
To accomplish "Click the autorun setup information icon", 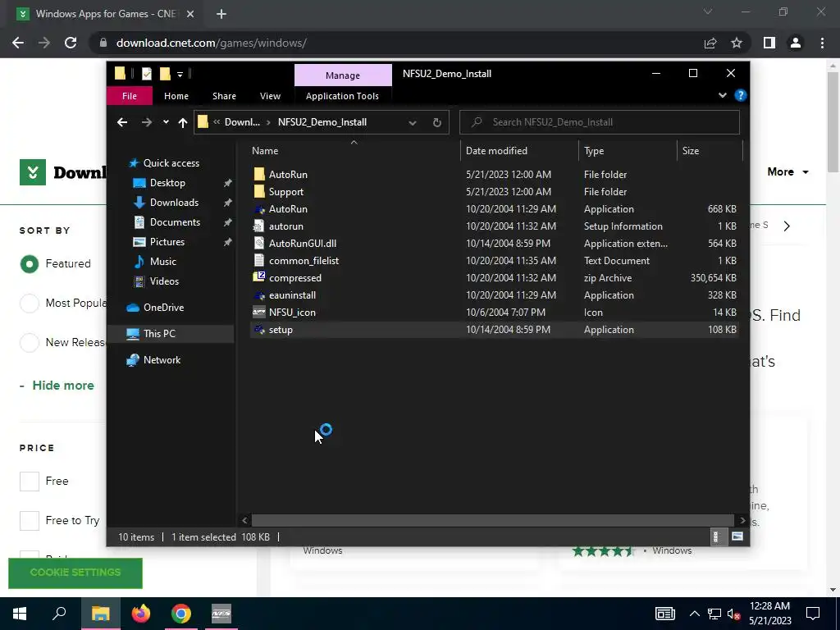I will [x=259, y=226].
